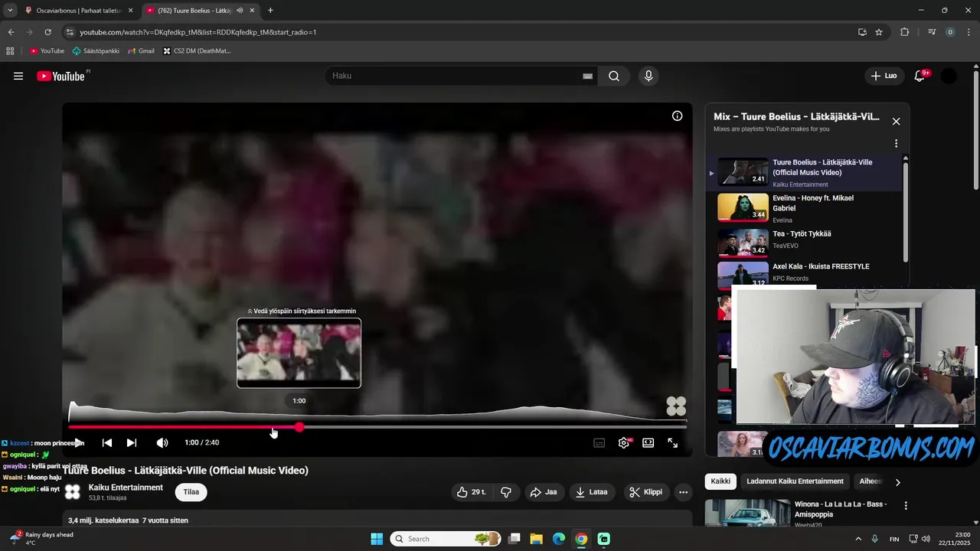This screenshot has height=551, width=980.
Task: Share the video using Jaa
Action: pyautogui.click(x=544, y=492)
